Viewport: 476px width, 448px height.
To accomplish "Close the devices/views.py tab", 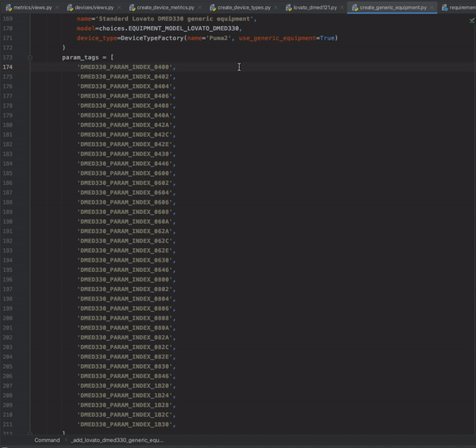I will click(119, 8).
